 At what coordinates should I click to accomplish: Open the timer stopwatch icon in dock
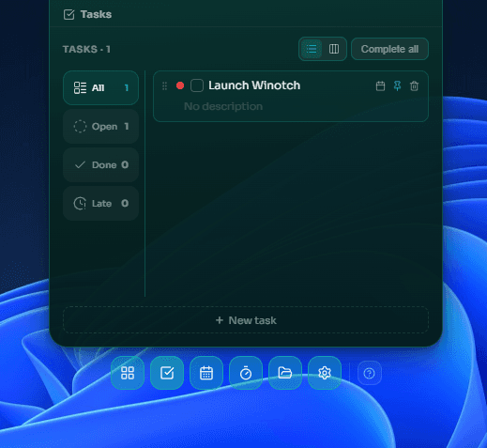coord(246,373)
